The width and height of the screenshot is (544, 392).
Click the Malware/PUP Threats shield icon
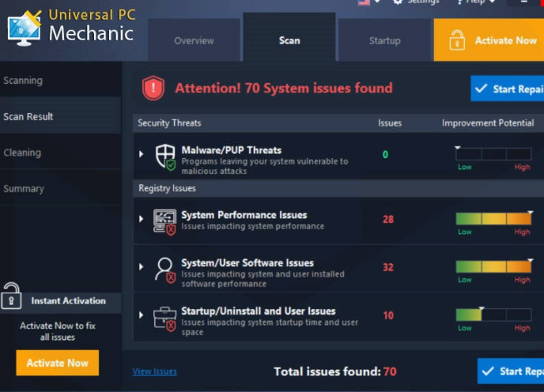point(165,156)
